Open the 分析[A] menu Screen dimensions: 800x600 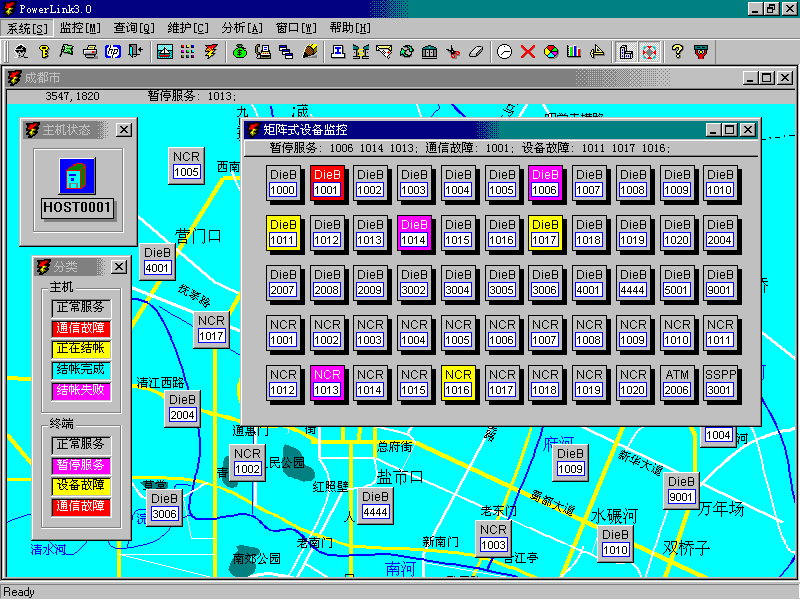click(x=240, y=28)
